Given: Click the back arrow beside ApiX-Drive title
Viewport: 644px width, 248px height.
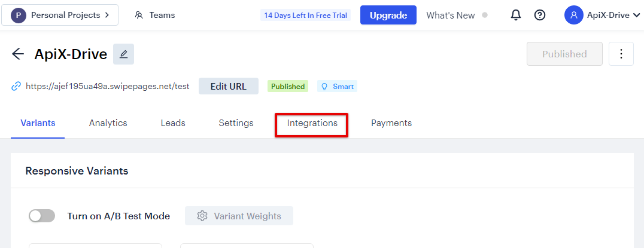Looking at the screenshot, I should click(x=18, y=54).
